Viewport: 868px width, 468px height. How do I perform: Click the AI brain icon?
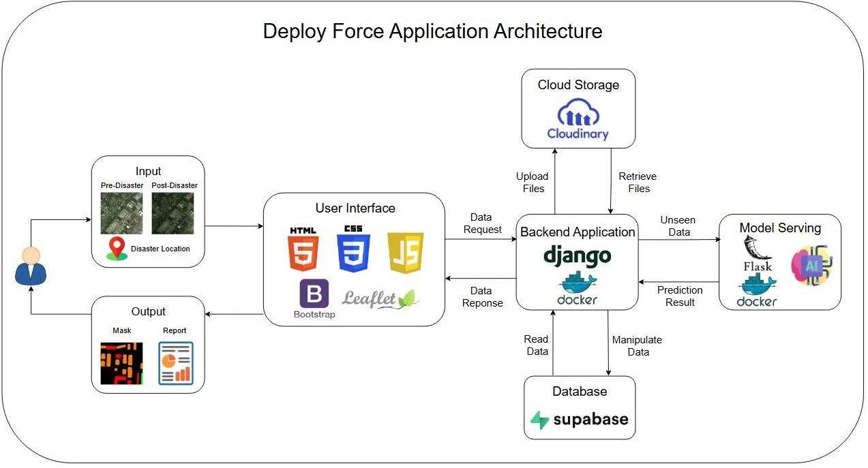[811, 266]
